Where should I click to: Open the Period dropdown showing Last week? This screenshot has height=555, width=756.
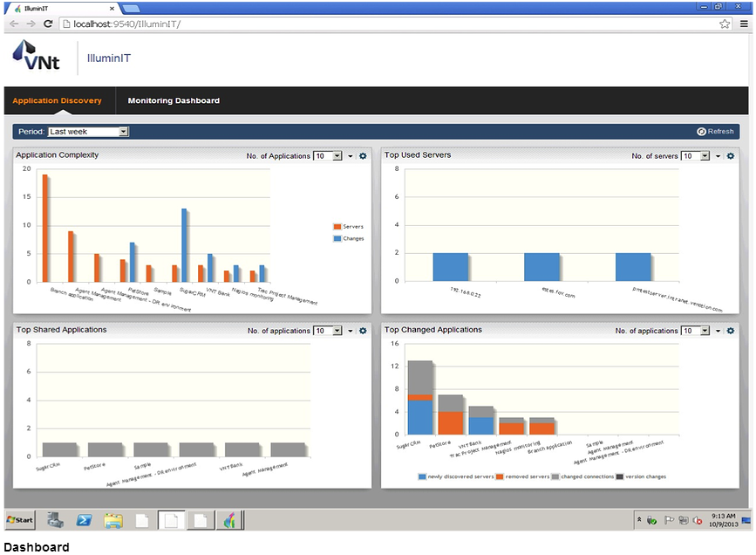(88, 132)
